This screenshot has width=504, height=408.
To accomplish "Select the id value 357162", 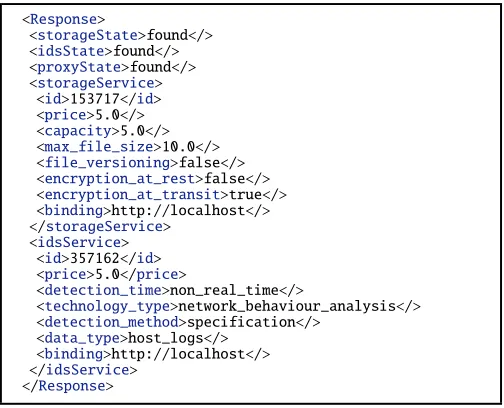I will [95, 258].
